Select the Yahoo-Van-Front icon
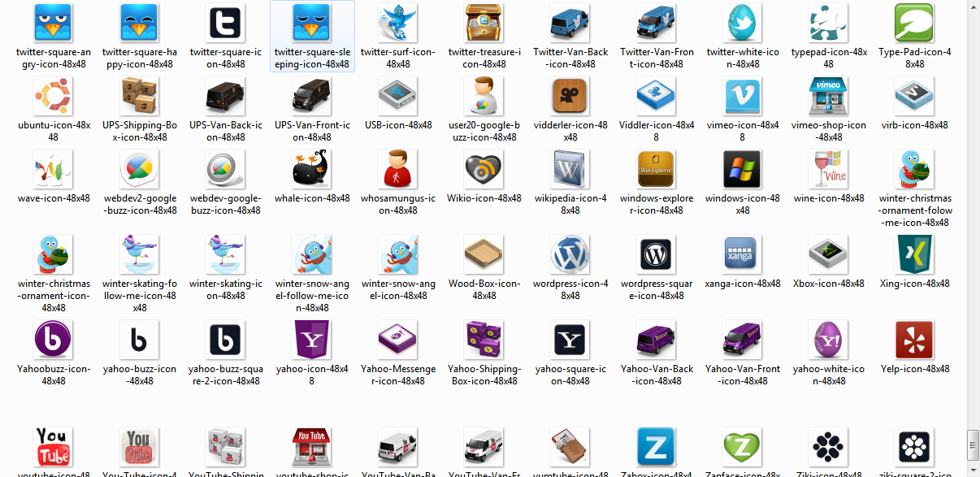This screenshot has height=477, width=980. click(743, 340)
